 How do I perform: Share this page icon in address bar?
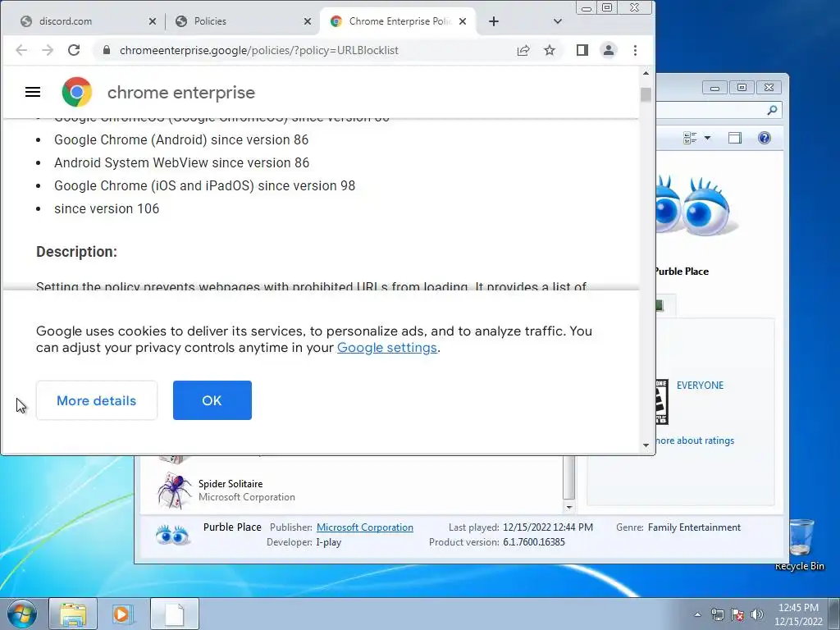(x=523, y=50)
